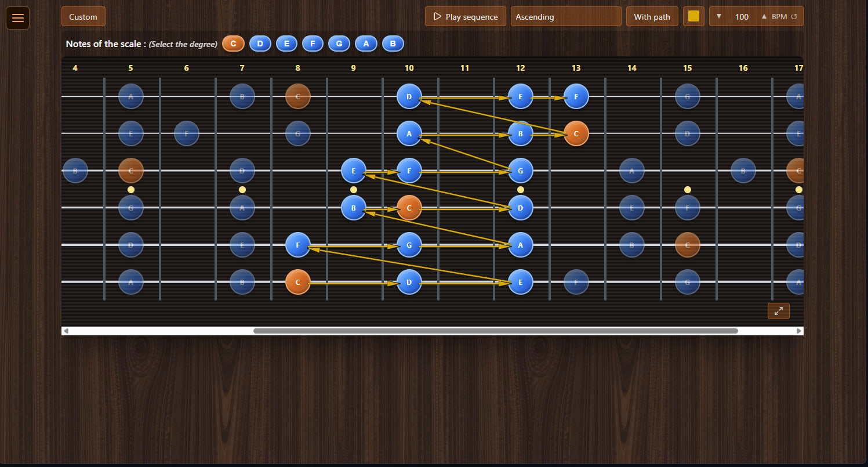Image resolution: width=868 pixels, height=467 pixels.
Task: Start playback with Play sequence
Action: [x=466, y=17]
